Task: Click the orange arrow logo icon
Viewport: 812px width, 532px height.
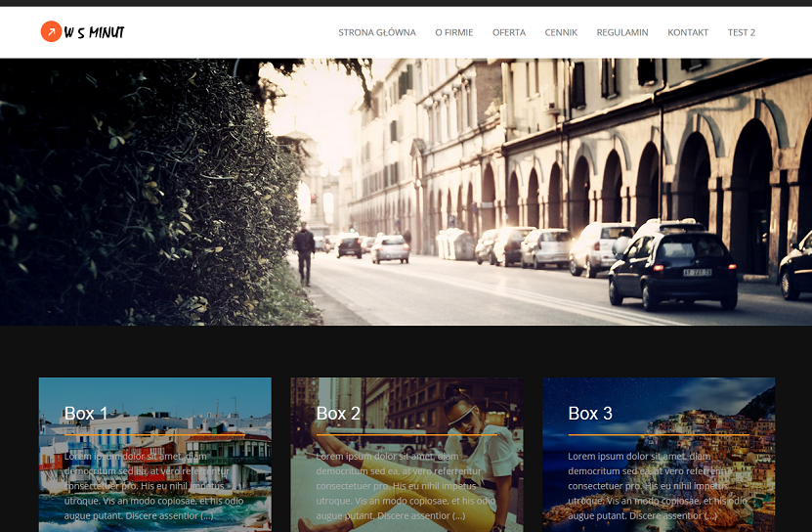Action: coord(51,32)
